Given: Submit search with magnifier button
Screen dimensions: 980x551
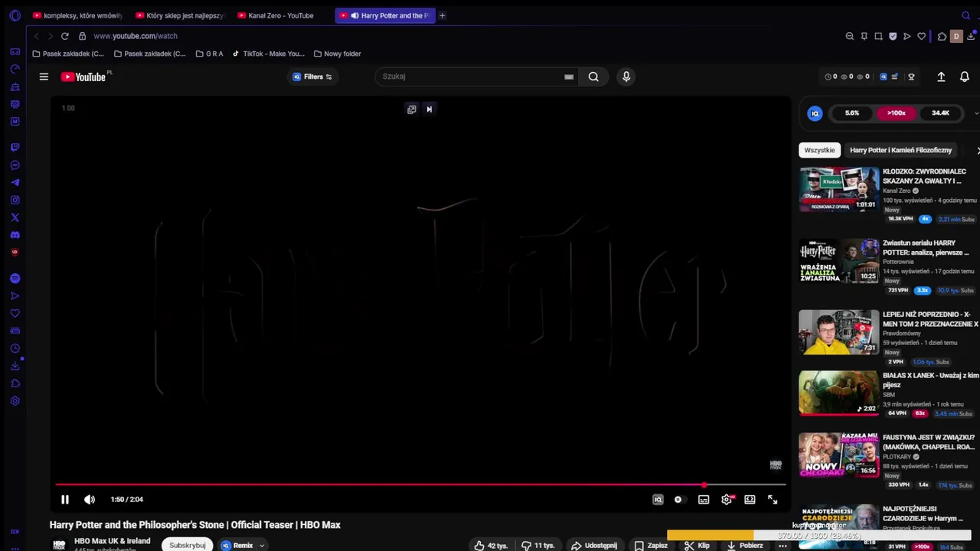Looking at the screenshot, I should pos(593,77).
